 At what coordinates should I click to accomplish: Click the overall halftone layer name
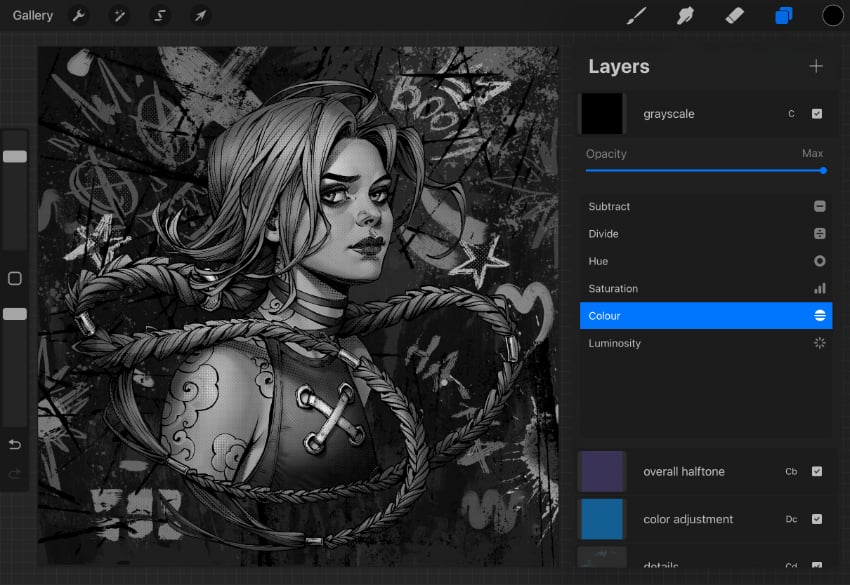[x=684, y=472]
